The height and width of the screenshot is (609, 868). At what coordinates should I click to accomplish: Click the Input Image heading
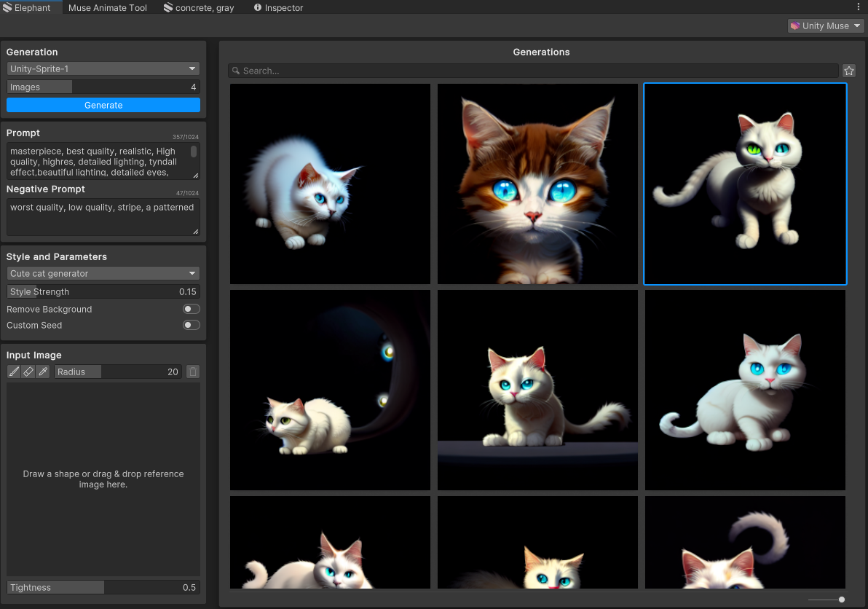pos(33,355)
